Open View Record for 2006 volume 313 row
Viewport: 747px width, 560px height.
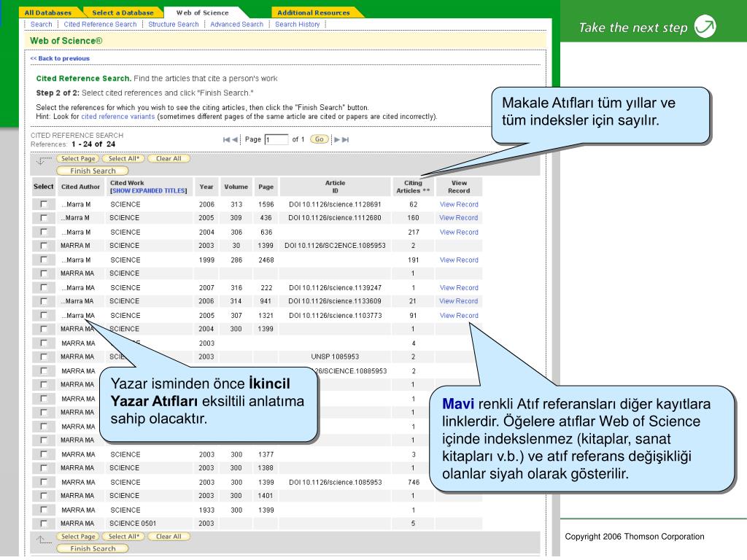click(459, 204)
